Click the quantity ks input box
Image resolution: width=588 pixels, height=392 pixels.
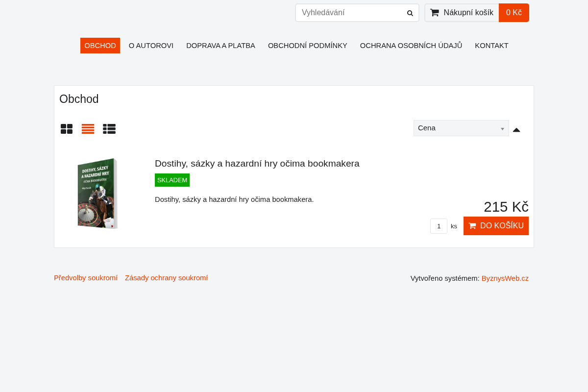(x=439, y=226)
